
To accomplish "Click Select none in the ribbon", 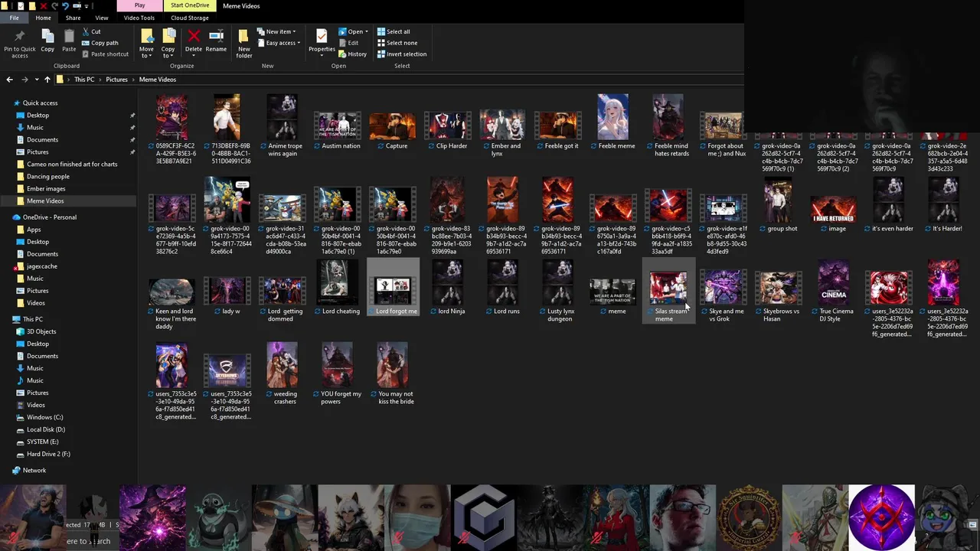I will coord(397,43).
